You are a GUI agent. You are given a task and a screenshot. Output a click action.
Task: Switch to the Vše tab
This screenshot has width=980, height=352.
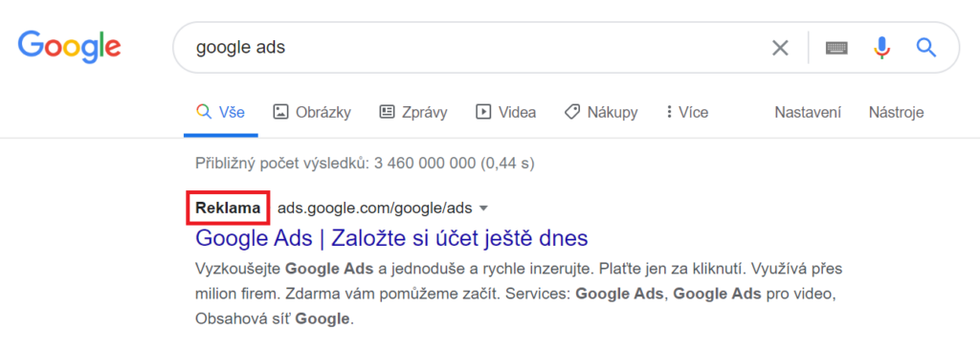point(221,112)
